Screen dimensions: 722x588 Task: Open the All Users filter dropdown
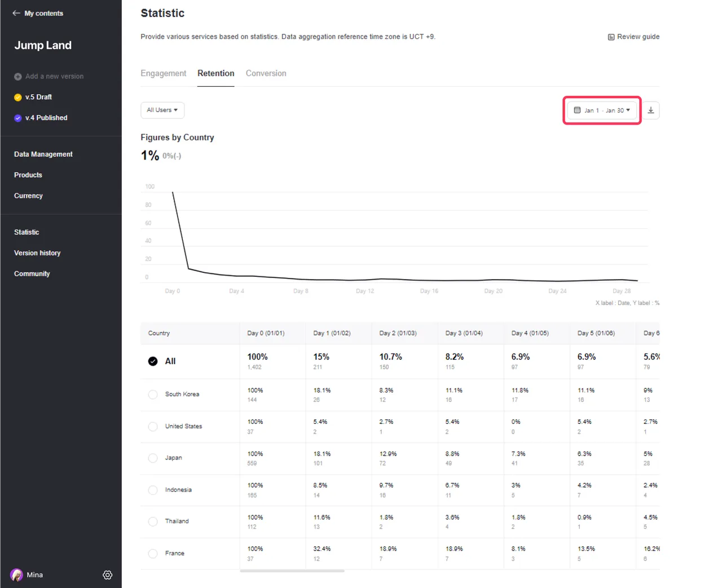pyautogui.click(x=162, y=110)
